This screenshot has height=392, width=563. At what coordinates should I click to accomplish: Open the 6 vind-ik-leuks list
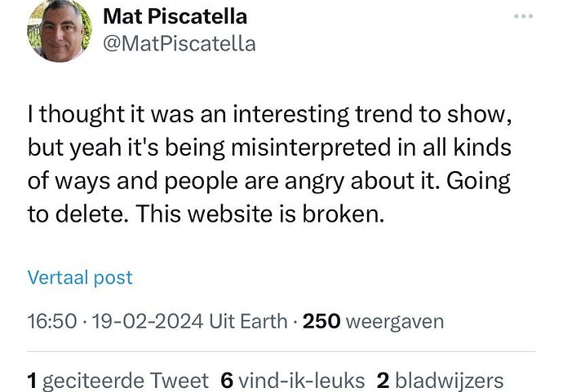click(293, 381)
